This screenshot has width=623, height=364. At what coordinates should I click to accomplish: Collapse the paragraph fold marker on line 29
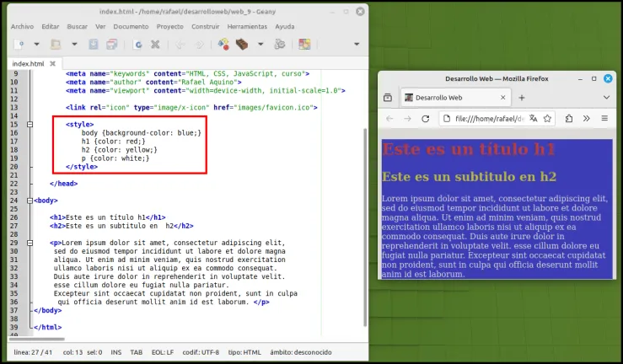30,243
